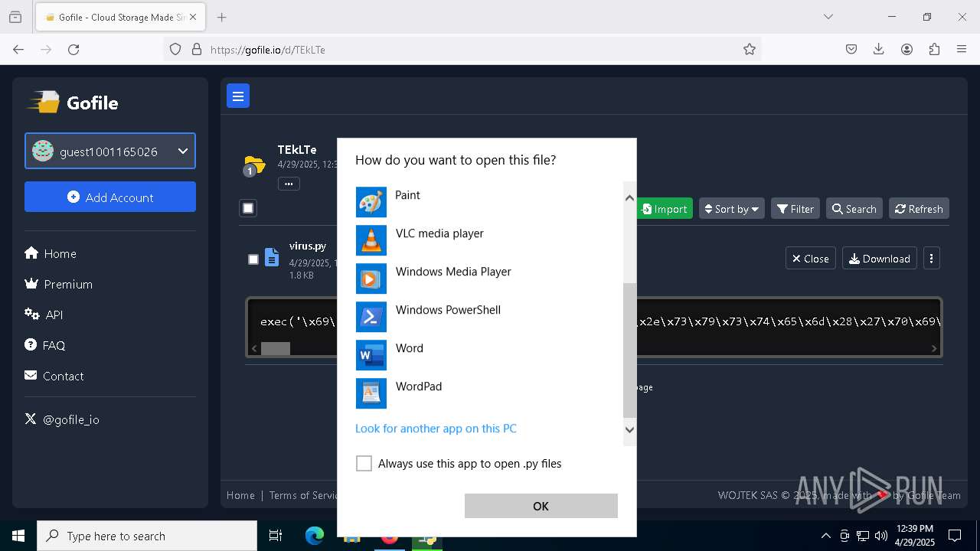This screenshot has width=980, height=551.
Task: Confirm dialog with OK button
Action: click(x=541, y=506)
